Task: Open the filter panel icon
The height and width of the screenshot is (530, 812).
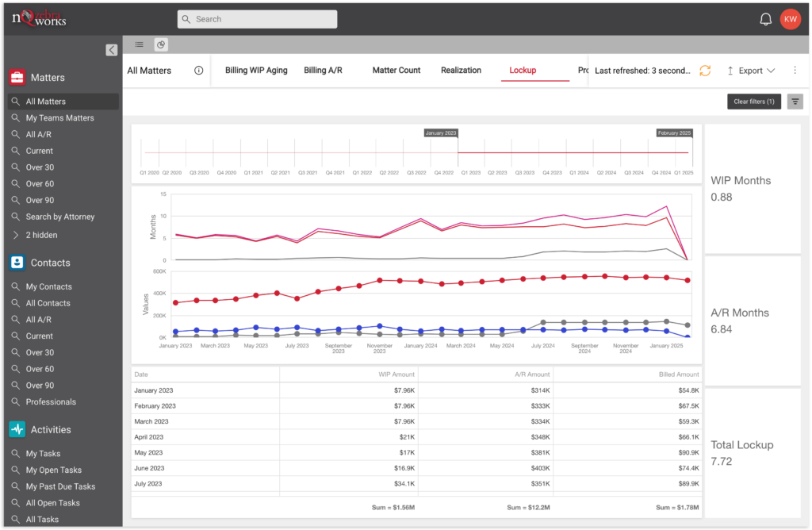Action: [x=795, y=102]
